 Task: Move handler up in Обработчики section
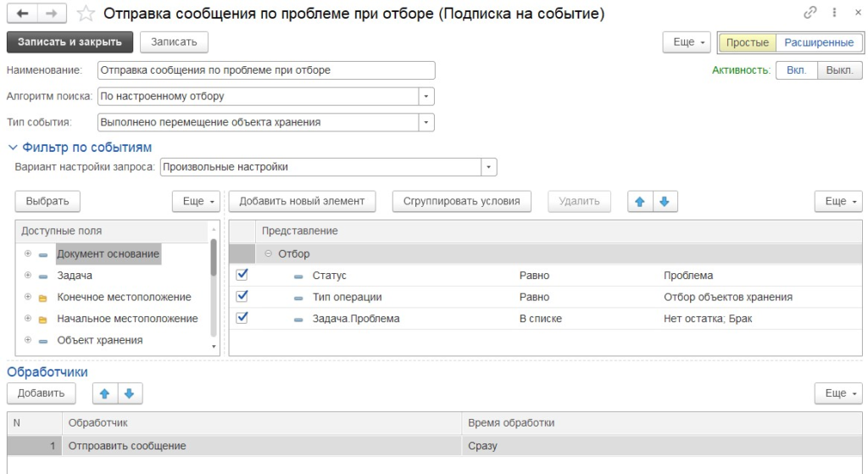tap(106, 393)
